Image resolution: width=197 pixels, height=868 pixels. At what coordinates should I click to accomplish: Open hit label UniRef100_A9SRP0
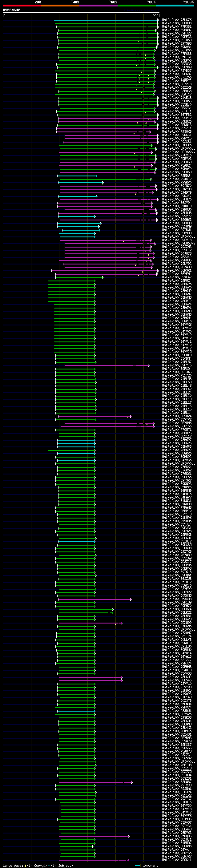pyautogui.click(x=177, y=183)
